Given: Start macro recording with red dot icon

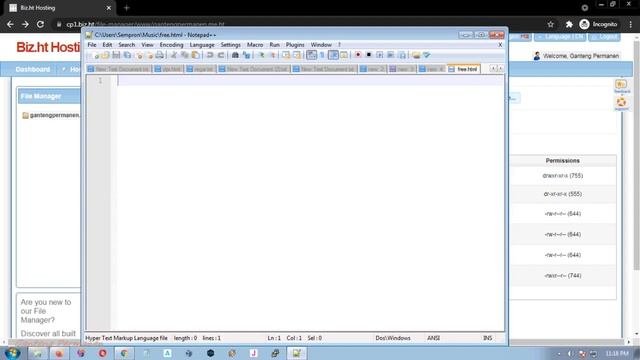Looking at the screenshot, I should pyautogui.click(x=358, y=55).
